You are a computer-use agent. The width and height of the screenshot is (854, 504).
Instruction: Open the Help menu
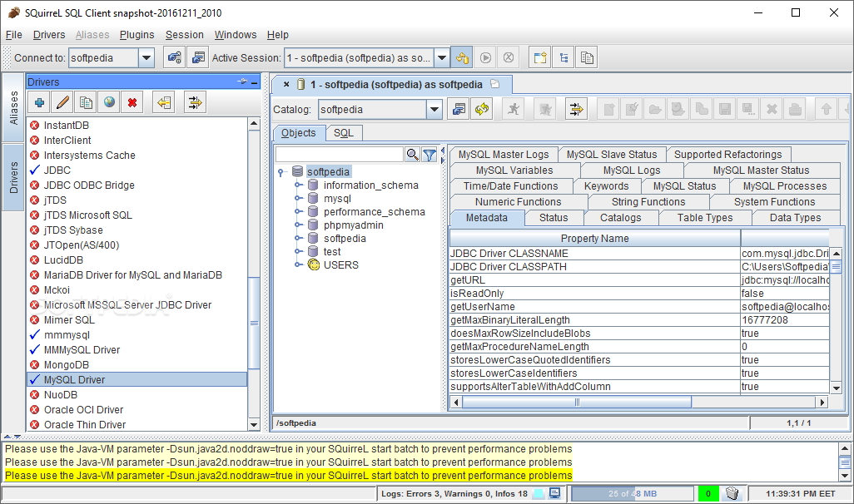tap(278, 35)
